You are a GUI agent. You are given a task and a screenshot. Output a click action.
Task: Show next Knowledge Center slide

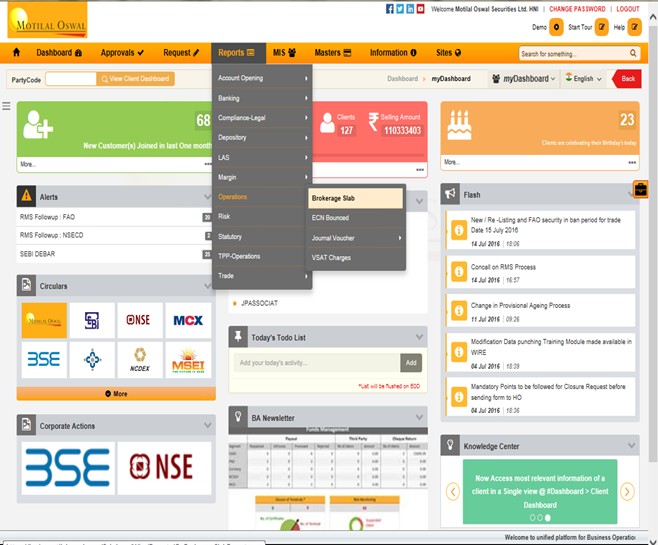tap(627, 491)
